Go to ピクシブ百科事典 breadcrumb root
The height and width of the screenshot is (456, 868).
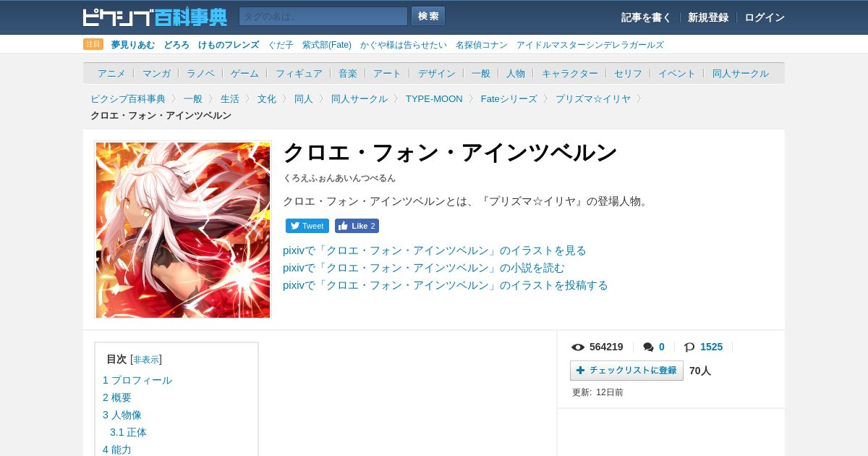coord(128,98)
